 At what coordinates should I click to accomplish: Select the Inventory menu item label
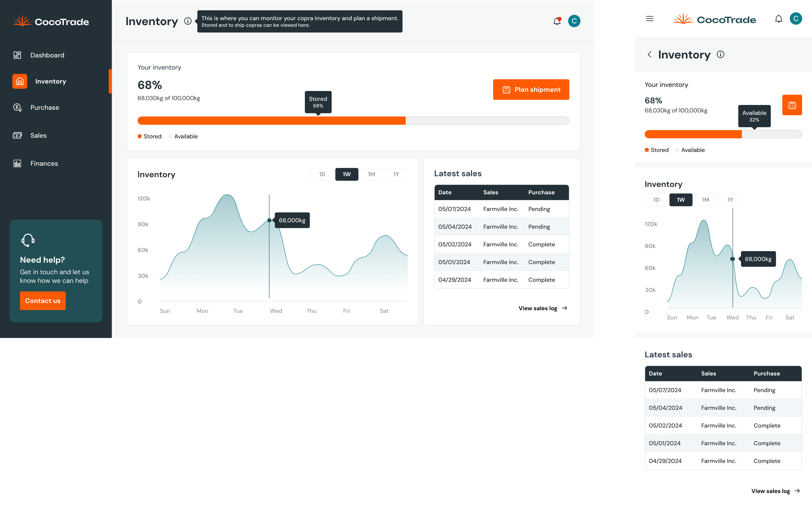pos(51,81)
